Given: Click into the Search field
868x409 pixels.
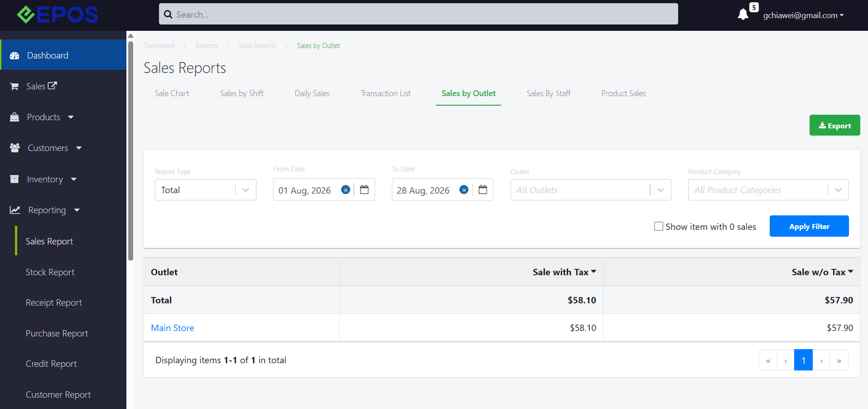Looking at the screenshot, I should click(418, 14).
